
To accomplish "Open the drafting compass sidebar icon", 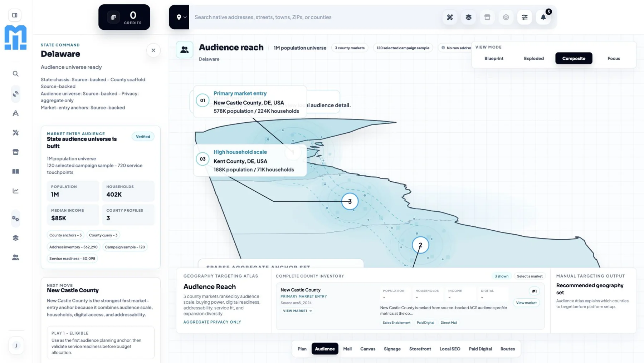I will tap(15, 113).
